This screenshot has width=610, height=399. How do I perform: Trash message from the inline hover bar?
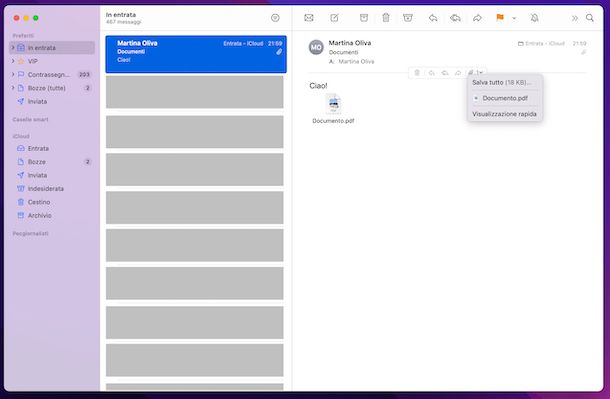[417, 73]
